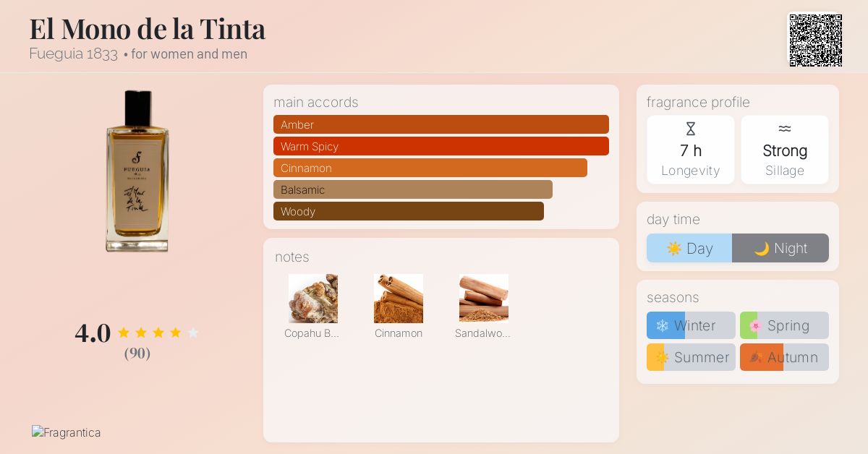Click the flower Spring icon

pyautogui.click(x=755, y=326)
